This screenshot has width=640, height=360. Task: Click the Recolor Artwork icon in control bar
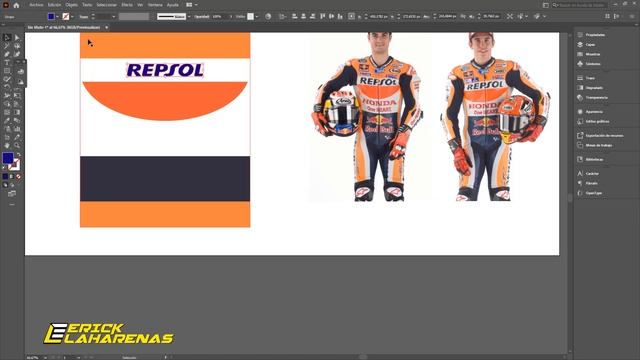[268, 16]
